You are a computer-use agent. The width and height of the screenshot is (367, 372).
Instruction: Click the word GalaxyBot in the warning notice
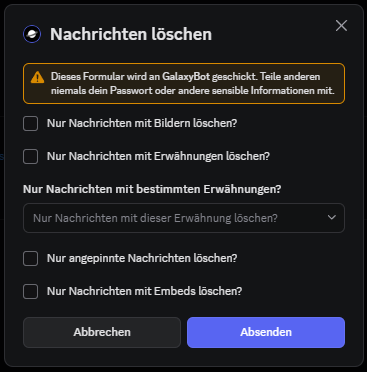186,77
